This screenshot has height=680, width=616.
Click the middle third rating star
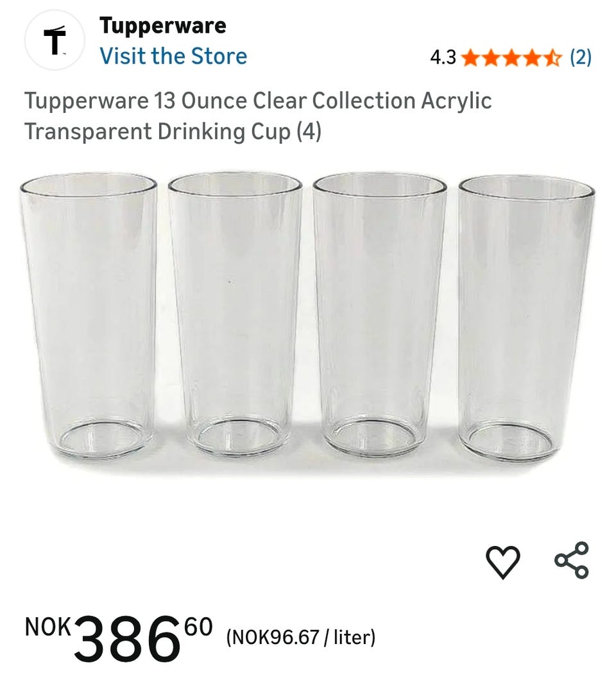(x=511, y=58)
